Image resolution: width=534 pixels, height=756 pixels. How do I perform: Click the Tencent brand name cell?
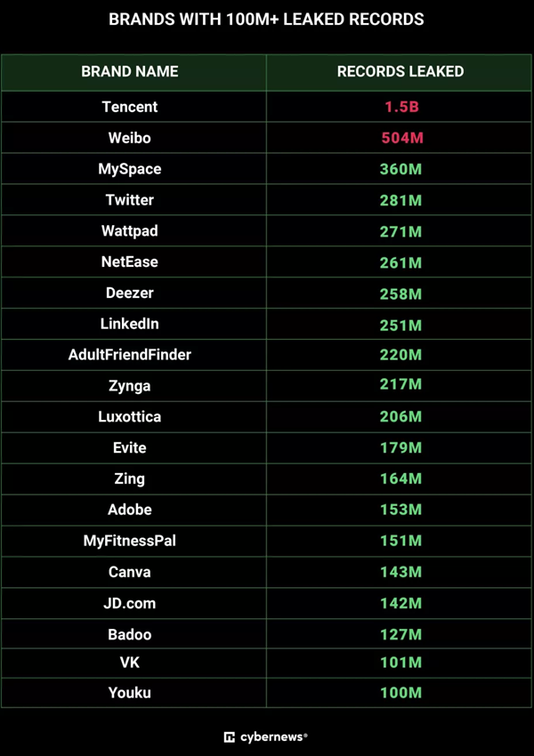pyautogui.click(x=130, y=107)
